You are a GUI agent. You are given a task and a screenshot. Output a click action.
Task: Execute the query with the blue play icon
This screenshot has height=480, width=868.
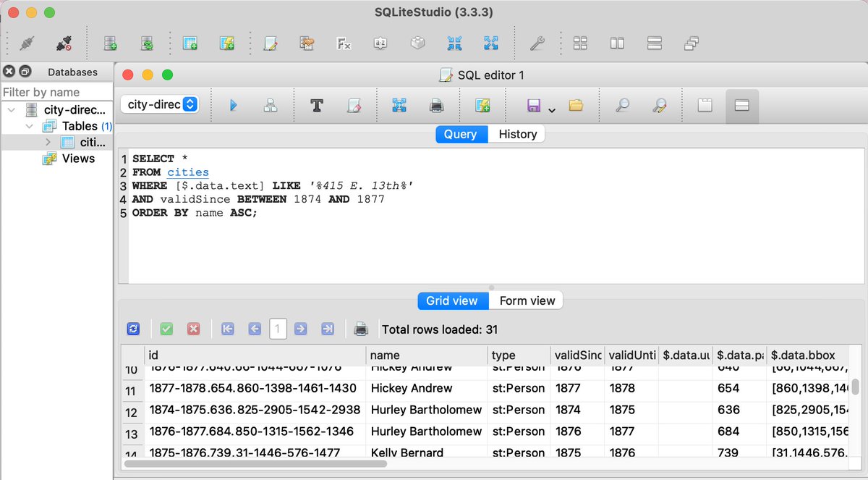pos(234,106)
